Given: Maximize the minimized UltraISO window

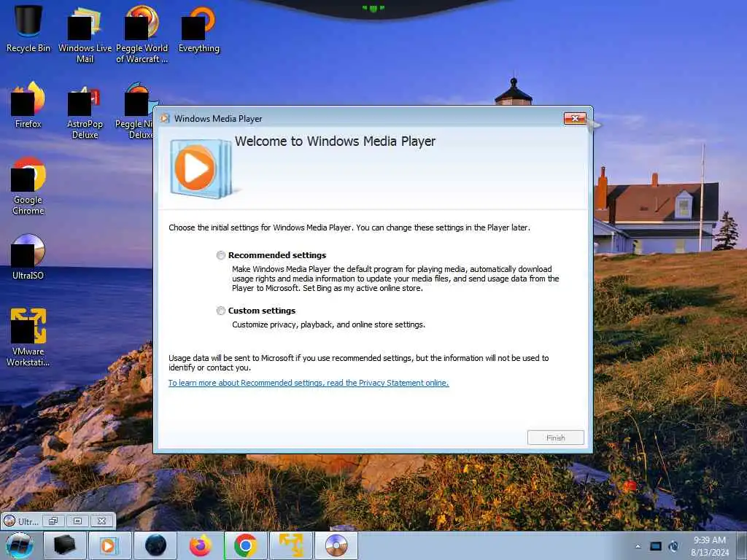Looking at the screenshot, I should tap(77, 521).
